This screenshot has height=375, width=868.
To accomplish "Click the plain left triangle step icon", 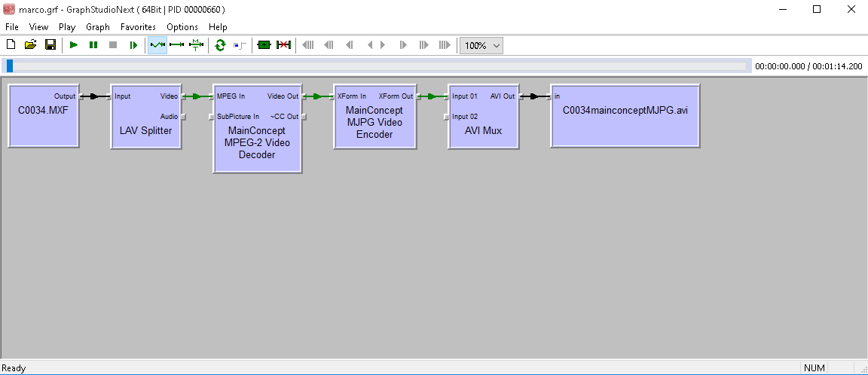I will pos(370,45).
